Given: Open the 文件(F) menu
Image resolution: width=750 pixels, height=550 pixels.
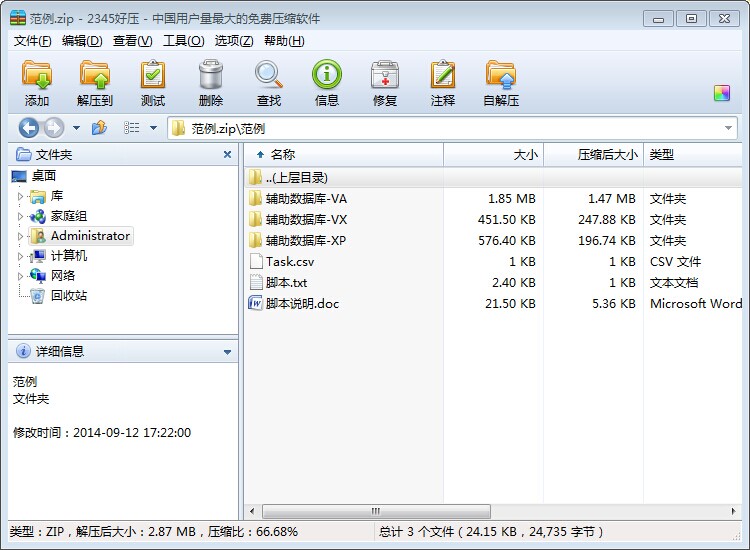Looking at the screenshot, I should coord(32,41).
